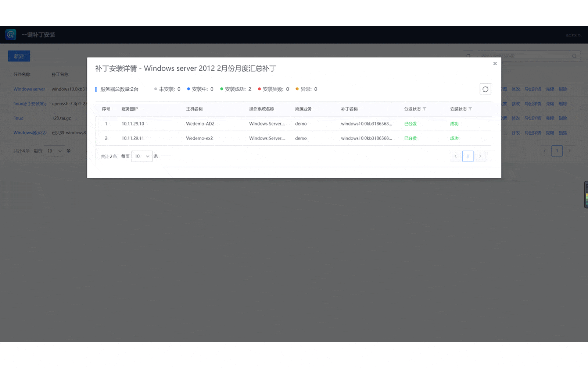Click patch name in 10.11.29.10 row
The image size is (588, 368).
[x=366, y=124]
